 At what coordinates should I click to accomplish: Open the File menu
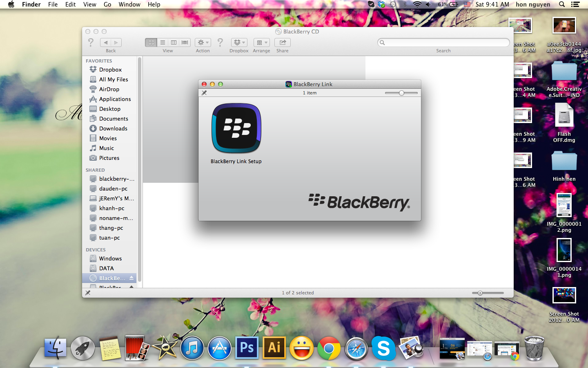pos(53,4)
